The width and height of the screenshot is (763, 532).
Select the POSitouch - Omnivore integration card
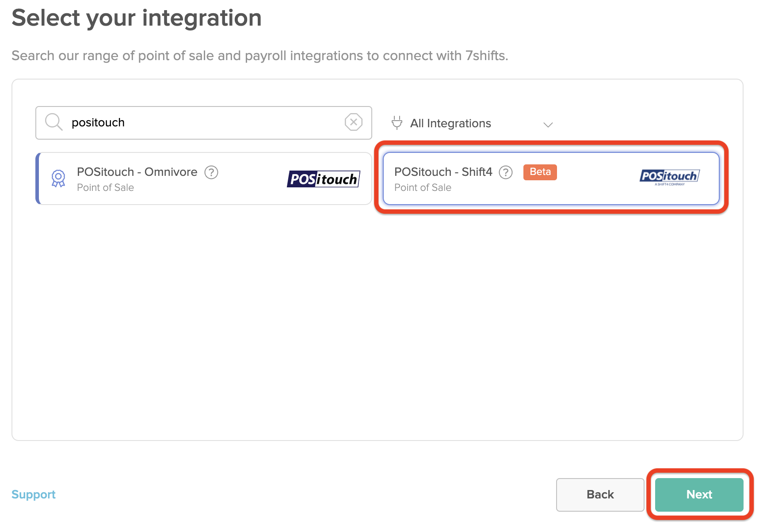(x=204, y=179)
